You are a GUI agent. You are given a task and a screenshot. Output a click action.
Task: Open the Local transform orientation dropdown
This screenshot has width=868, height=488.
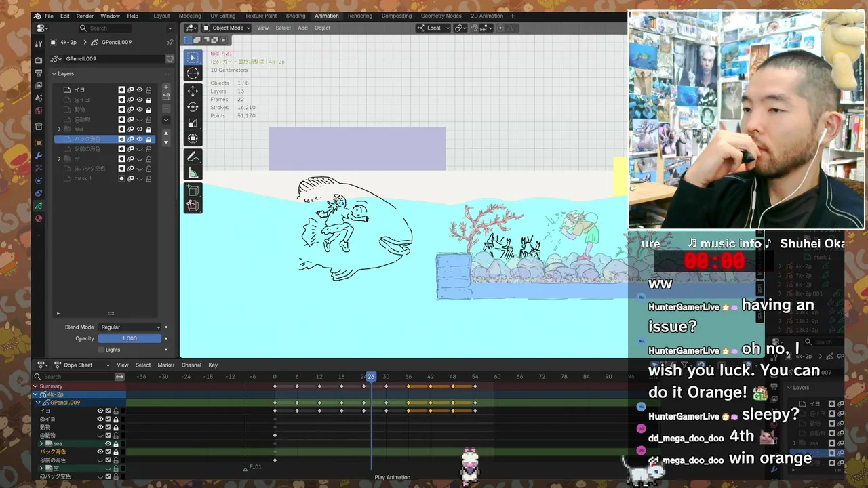click(x=432, y=28)
